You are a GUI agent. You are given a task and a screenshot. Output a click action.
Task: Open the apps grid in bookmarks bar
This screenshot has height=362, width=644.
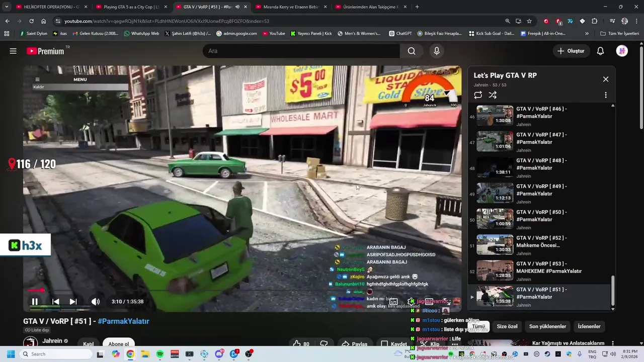coord(7,34)
